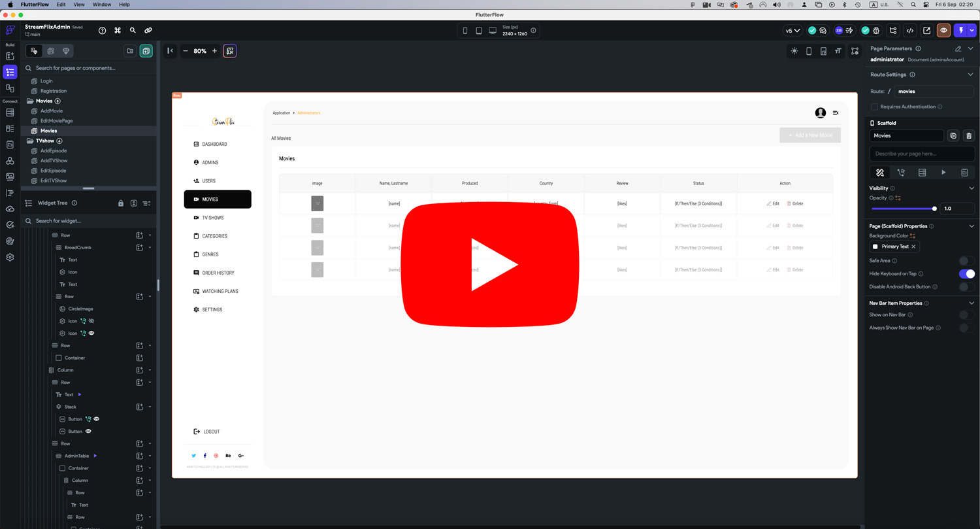Toggle eye icon on CircleImage's second Icon row
980x529 pixels.
coord(91,333)
